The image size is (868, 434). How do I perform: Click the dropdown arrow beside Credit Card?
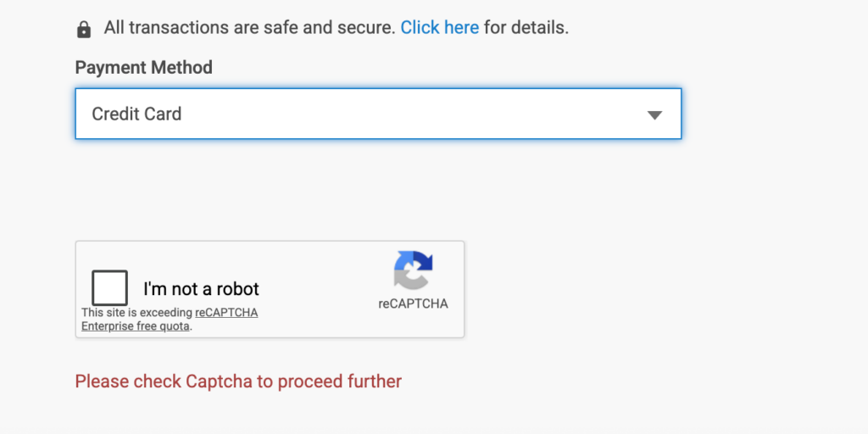tap(654, 114)
